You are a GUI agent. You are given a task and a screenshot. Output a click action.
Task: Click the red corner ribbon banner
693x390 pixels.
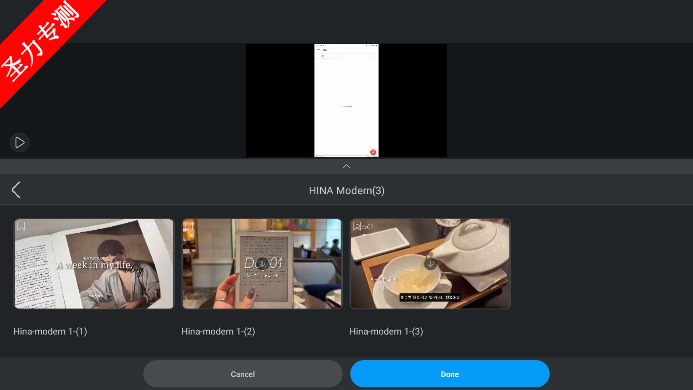[44, 44]
